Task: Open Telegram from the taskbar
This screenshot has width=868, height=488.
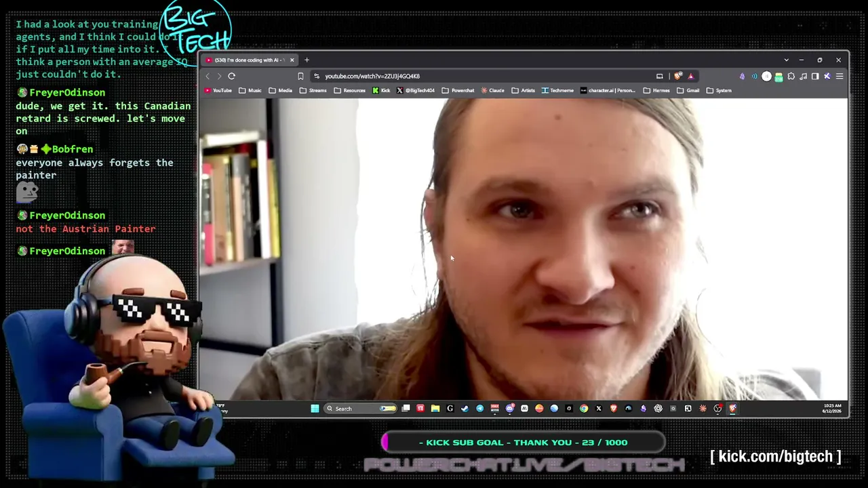Action: pyautogui.click(x=479, y=409)
